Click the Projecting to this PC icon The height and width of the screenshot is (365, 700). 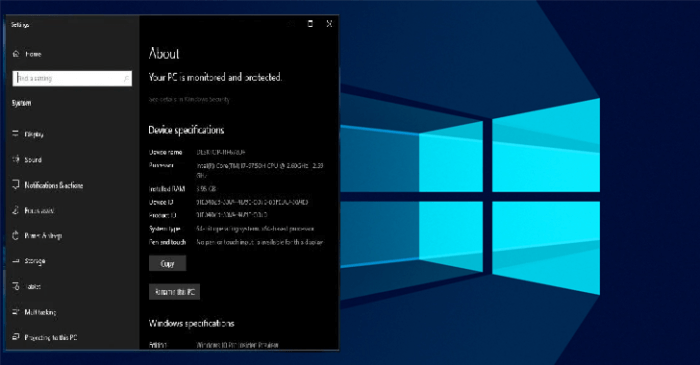16,337
